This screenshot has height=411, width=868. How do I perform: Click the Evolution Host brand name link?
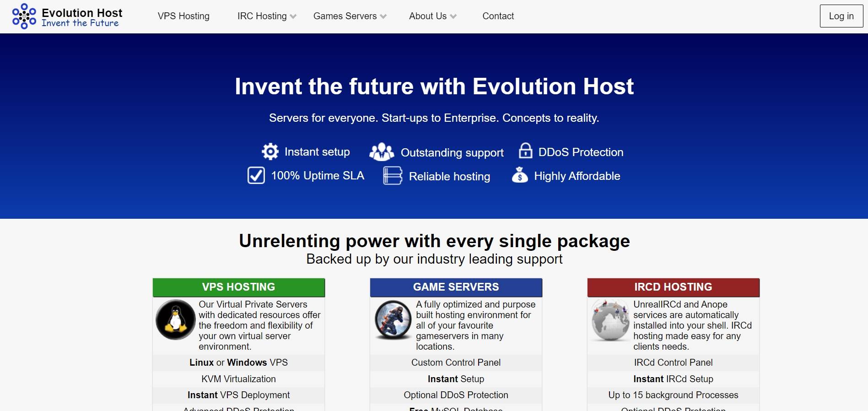pyautogui.click(x=82, y=12)
